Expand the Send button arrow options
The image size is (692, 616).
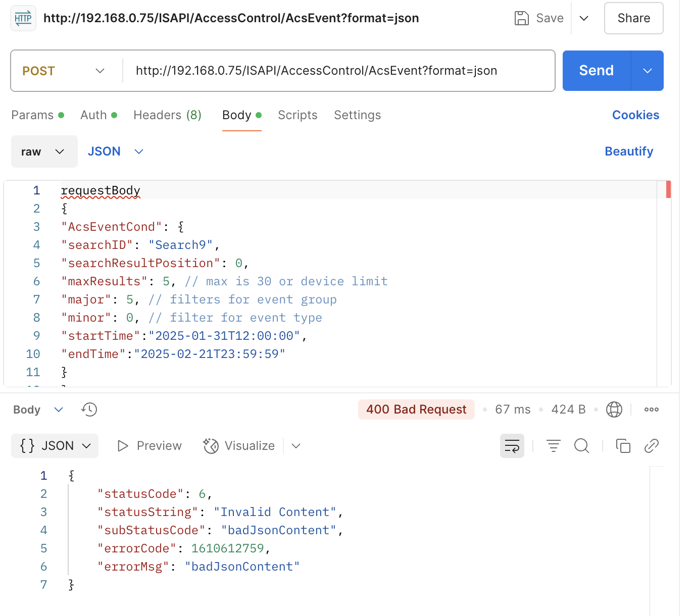647,71
